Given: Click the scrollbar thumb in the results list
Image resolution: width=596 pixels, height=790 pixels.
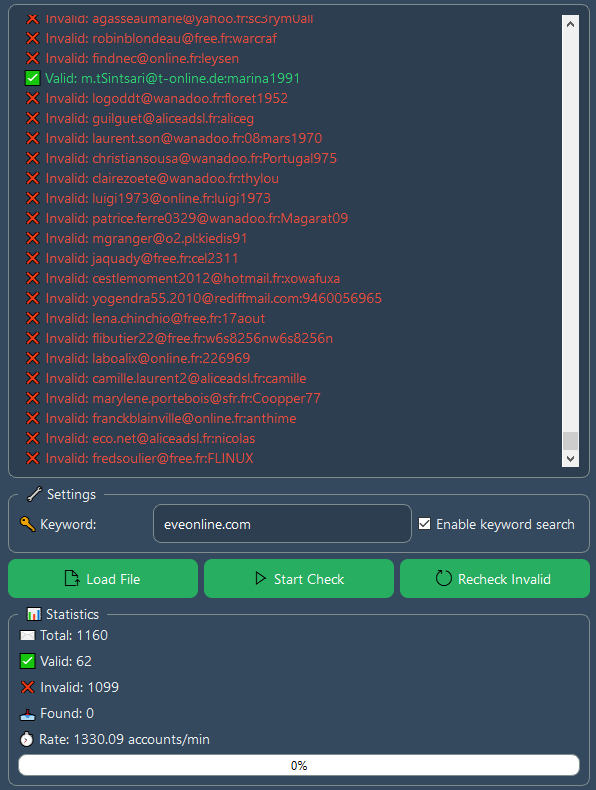Looking at the screenshot, I should pos(570,441).
